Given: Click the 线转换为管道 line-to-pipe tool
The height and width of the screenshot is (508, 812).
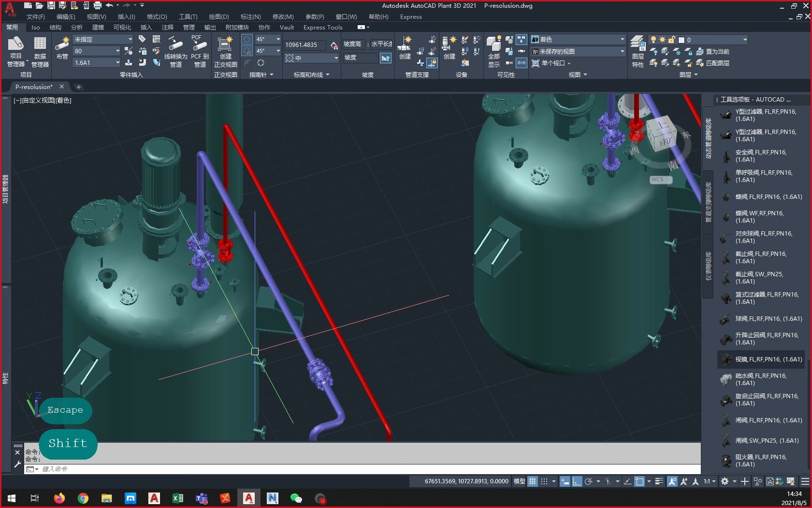Looking at the screenshot, I should (x=175, y=51).
